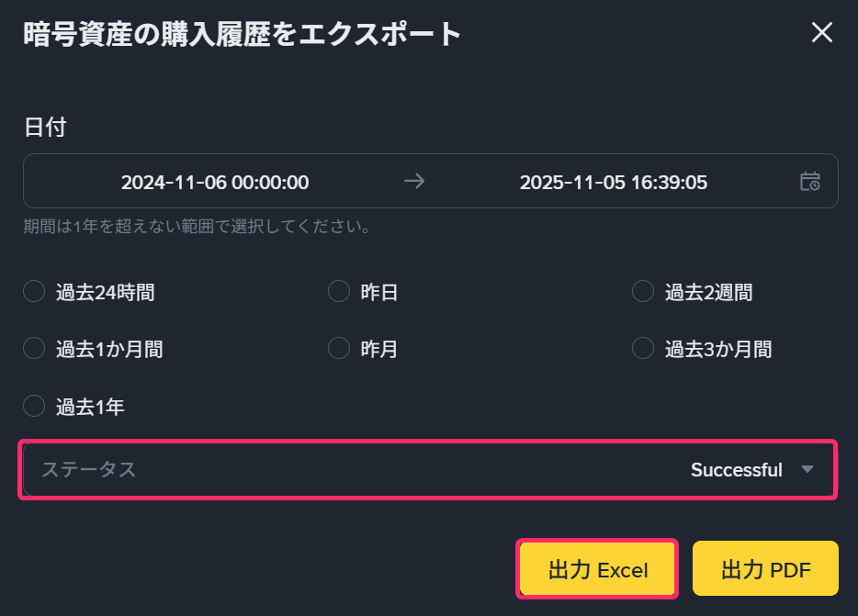Screen dimensions: 858x616
Task: Select the 過去24時間 radio button
Action: point(34,292)
